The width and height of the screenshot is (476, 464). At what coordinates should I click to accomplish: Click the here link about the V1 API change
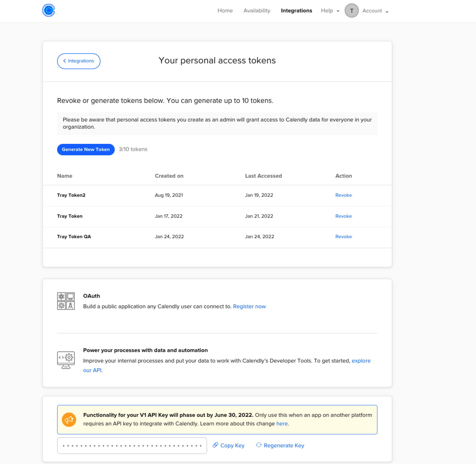(x=282, y=424)
